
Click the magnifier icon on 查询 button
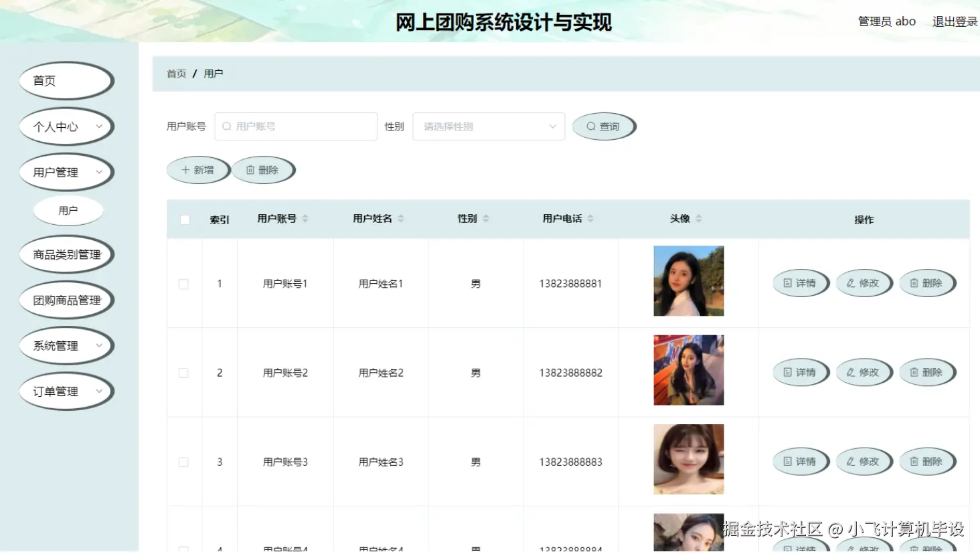[591, 126]
